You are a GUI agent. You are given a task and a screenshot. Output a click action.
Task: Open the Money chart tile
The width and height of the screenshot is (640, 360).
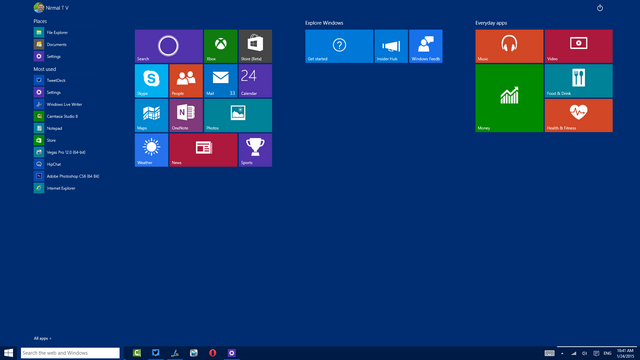[509, 98]
